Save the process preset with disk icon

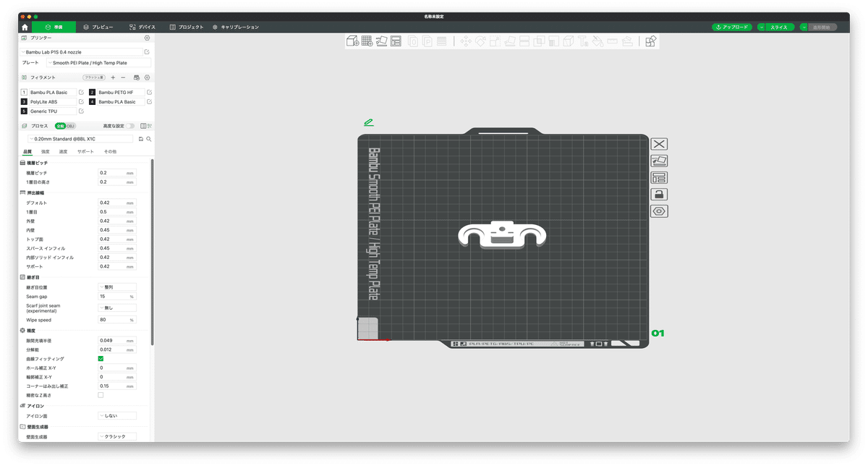[x=141, y=139]
